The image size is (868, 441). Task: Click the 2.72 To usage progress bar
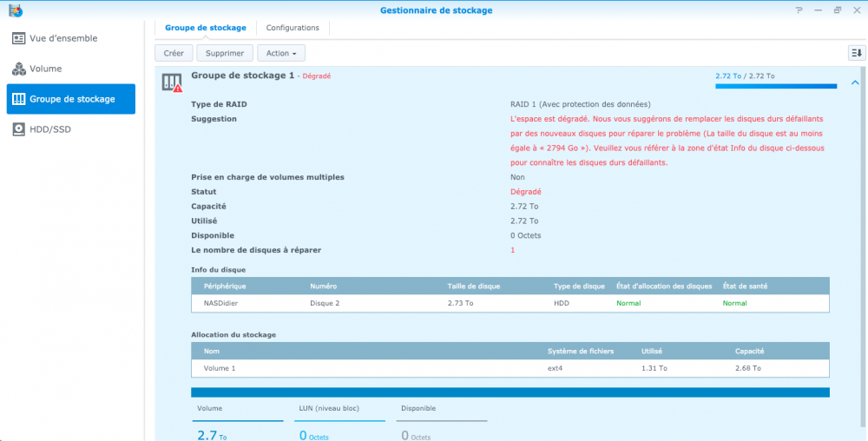[x=775, y=87]
